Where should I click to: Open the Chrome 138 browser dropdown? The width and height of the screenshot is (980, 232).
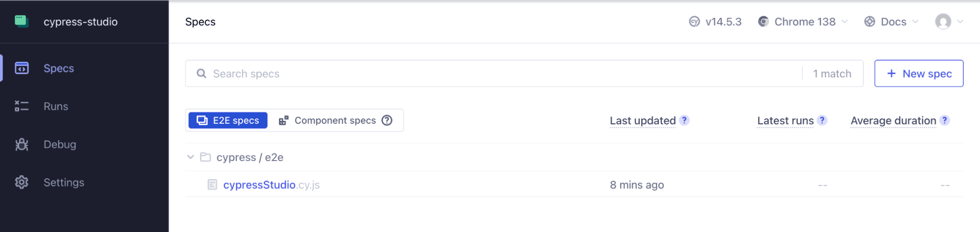(803, 22)
